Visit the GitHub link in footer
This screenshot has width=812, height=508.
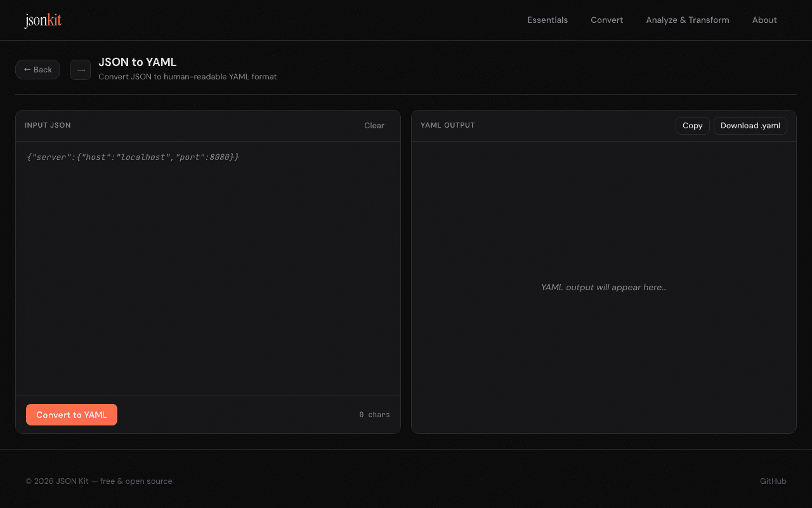tap(773, 481)
